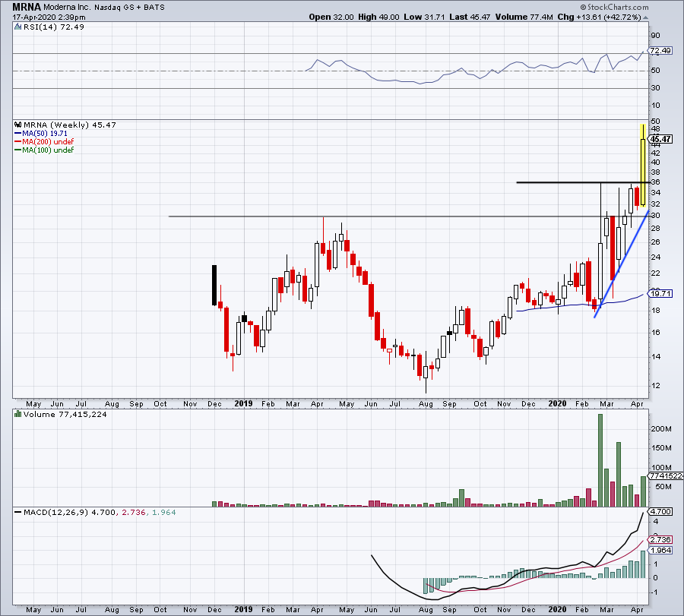
Task: Click the blue MA(50) legend line marker
Action: (18, 134)
